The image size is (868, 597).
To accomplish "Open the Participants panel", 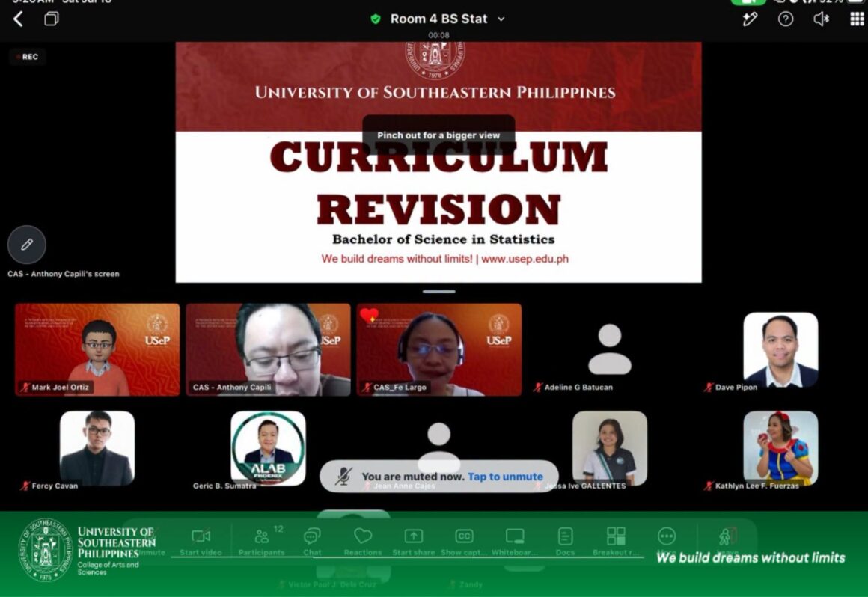I will (262, 542).
